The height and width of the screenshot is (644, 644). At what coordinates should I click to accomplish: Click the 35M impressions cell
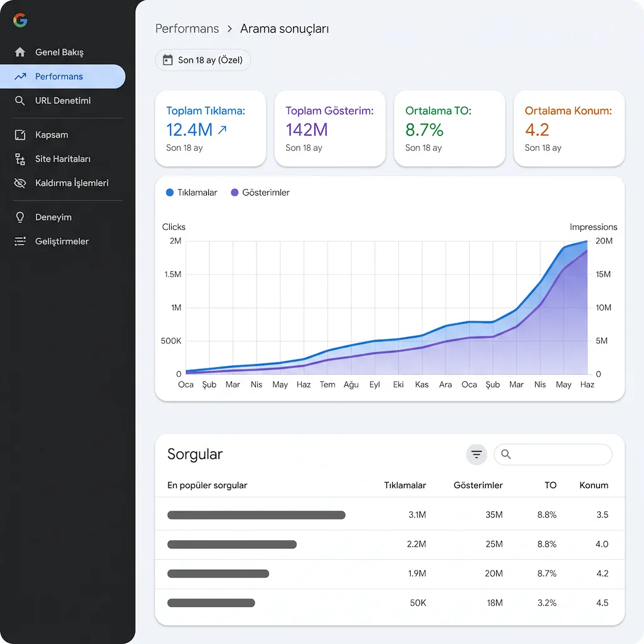494,514
